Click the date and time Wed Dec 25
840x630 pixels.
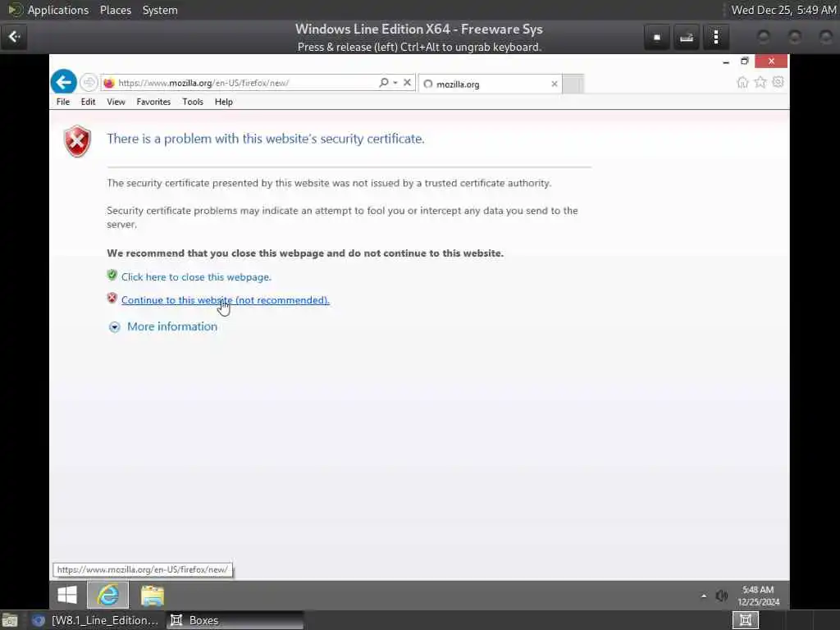coord(783,10)
